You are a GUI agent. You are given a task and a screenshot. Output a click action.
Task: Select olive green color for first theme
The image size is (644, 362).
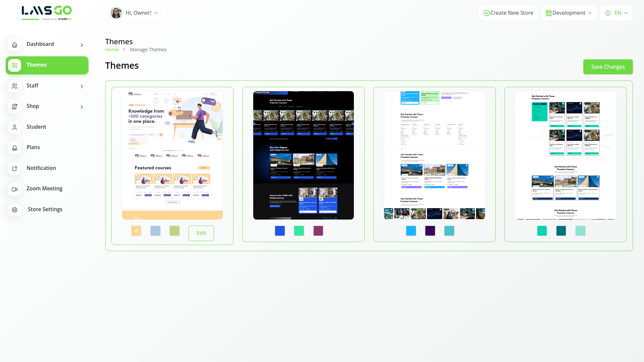click(174, 231)
